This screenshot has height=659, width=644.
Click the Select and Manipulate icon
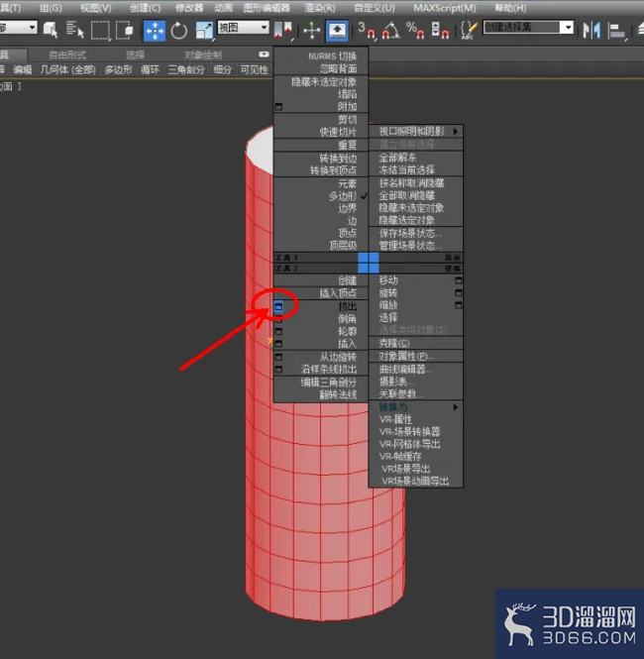pyautogui.click(x=312, y=31)
